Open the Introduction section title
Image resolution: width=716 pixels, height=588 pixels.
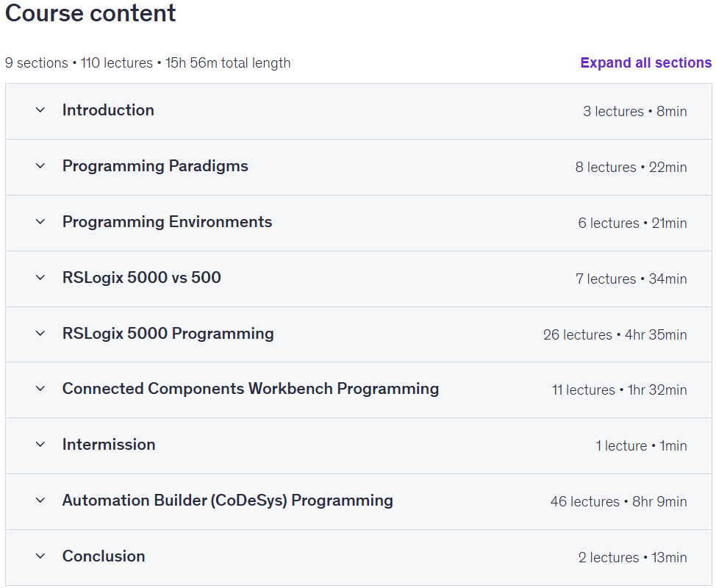pyautogui.click(x=108, y=110)
